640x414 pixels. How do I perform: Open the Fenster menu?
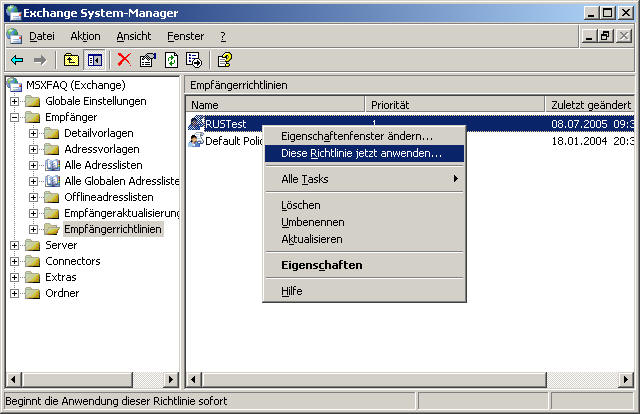coord(186,36)
